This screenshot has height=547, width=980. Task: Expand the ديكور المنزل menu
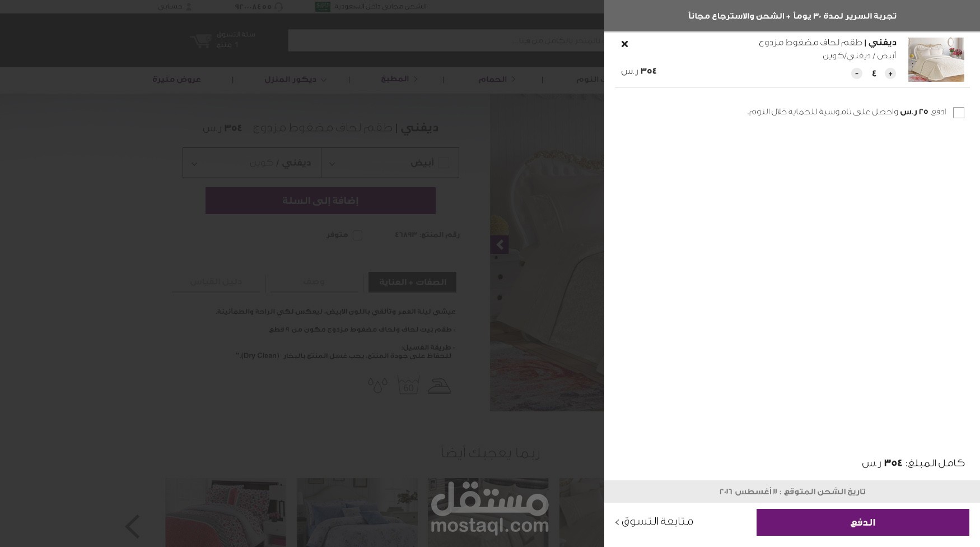pos(295,80)
